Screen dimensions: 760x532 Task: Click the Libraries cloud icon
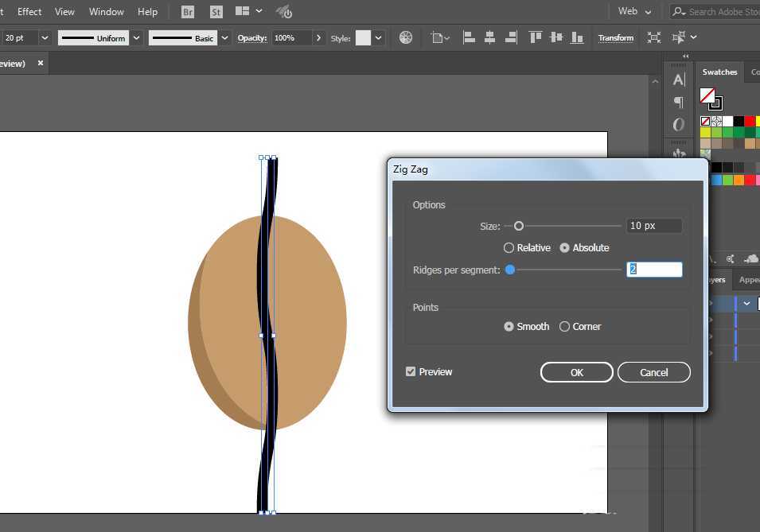click(x=751, y=258)
